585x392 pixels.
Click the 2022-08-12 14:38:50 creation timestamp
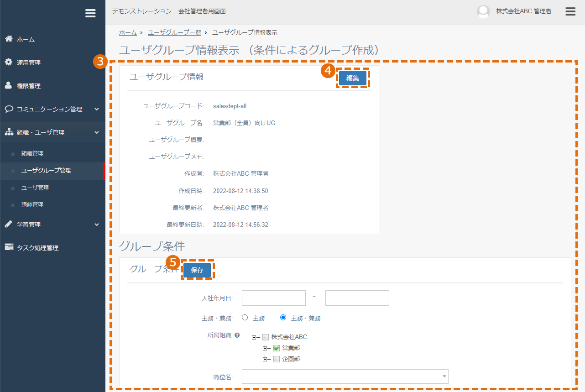point(240,191)
